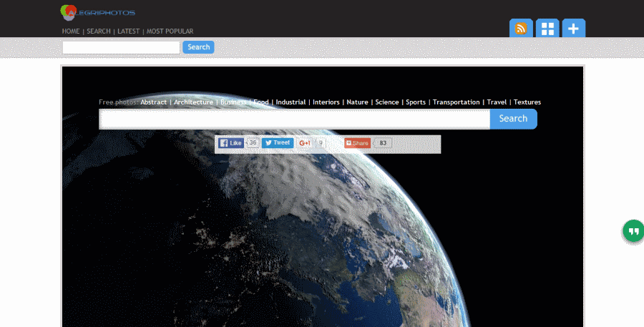Open the Science category link
Image resolution: width=644 pixels, height=327 pixels.
(x=387, y=102)
